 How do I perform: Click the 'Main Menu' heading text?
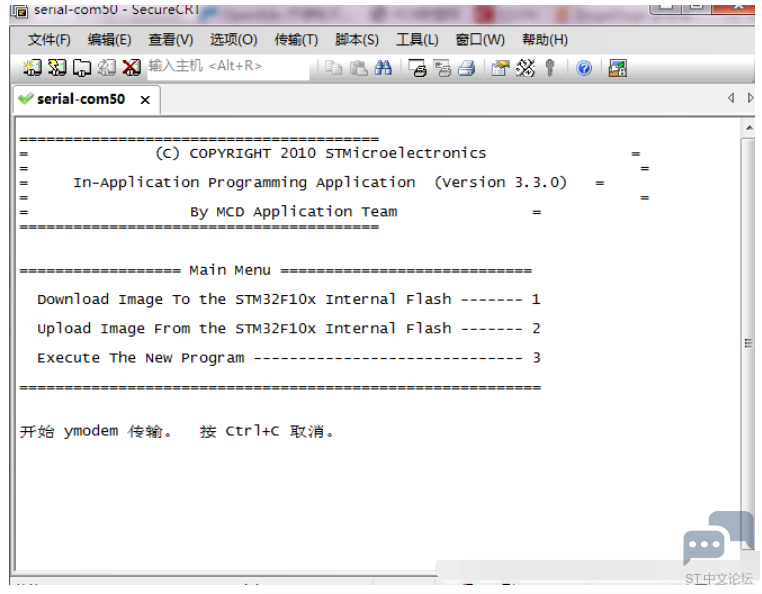point(230,270)
